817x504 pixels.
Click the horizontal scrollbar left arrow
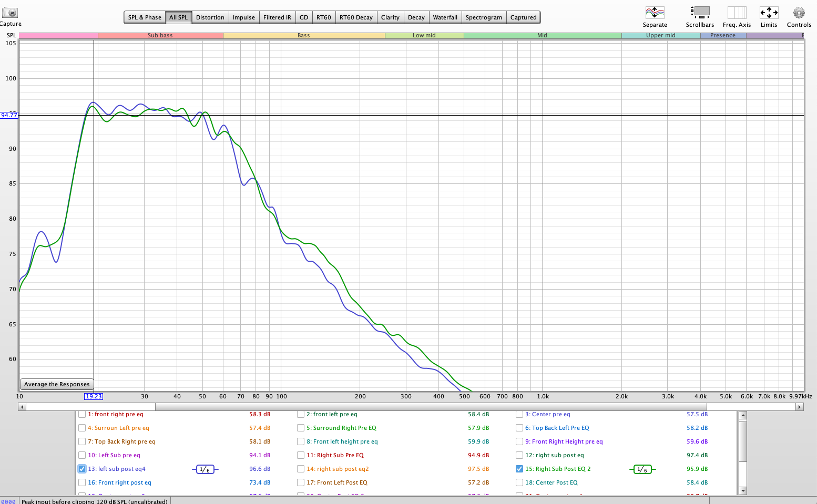[x=22, y=407]
